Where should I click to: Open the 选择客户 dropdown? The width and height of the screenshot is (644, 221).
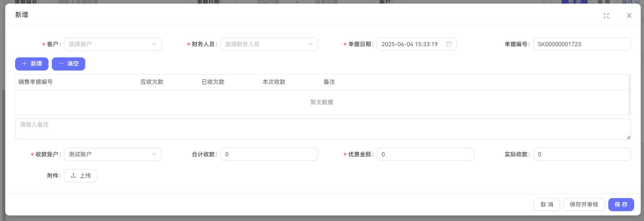coord(113,44)
